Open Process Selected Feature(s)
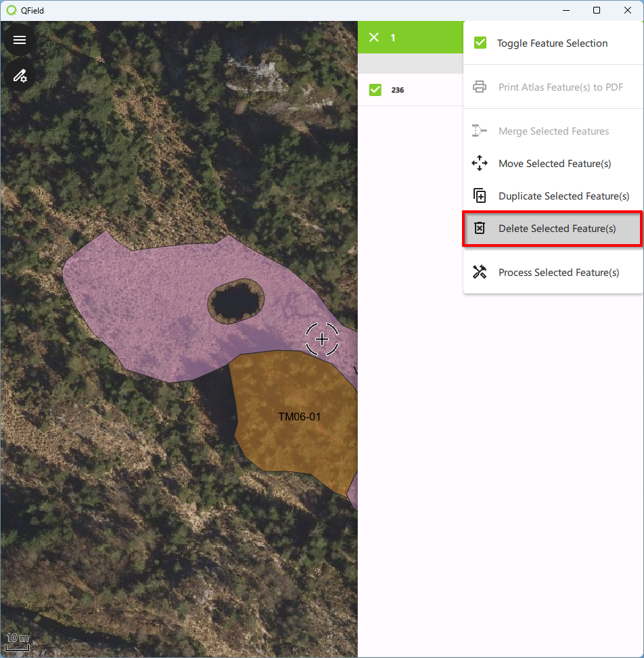The width and height of the screenshot is (644, 658). pyautogui.click(x=558, y=273)
